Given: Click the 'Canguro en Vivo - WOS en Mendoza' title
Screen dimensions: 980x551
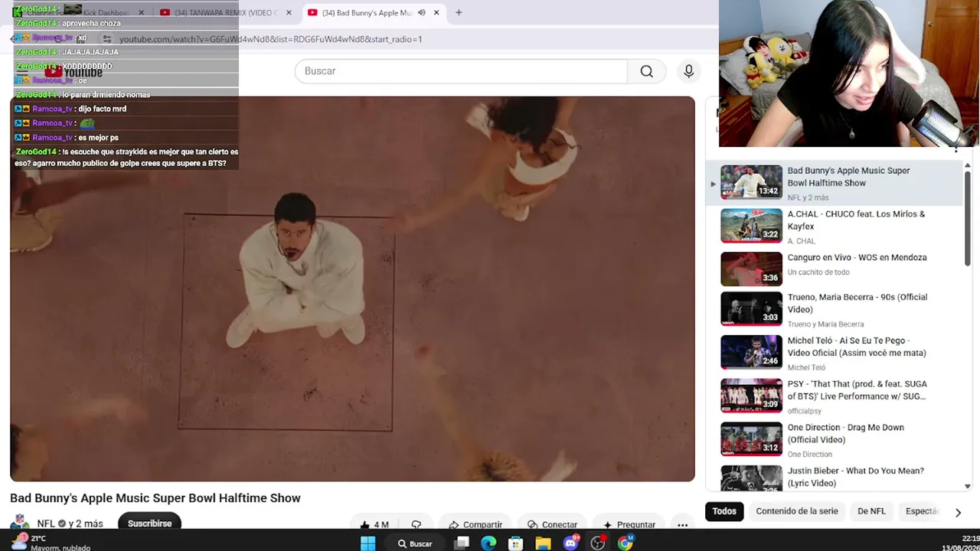Looking at the screenshot, I should (x=857, y=258).
